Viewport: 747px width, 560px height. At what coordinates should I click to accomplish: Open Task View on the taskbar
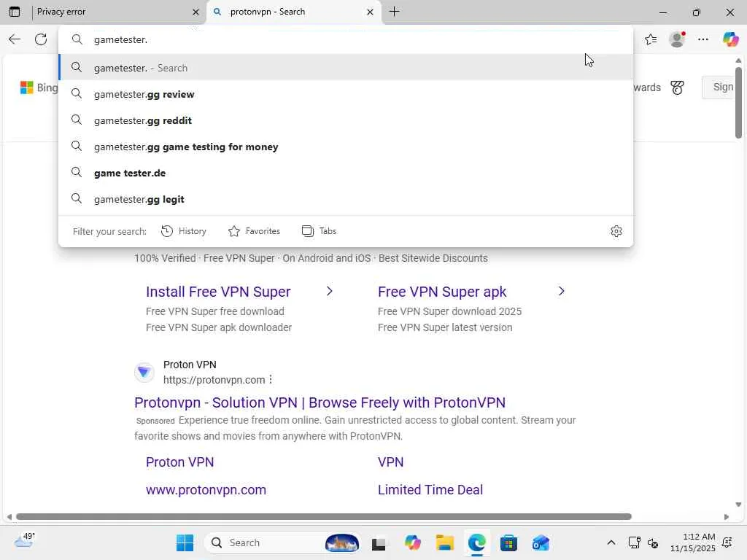point(379,542)
